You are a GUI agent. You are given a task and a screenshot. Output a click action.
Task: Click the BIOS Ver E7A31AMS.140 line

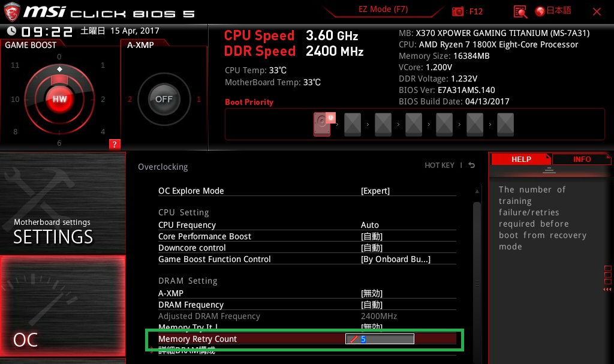pos(447,90)
